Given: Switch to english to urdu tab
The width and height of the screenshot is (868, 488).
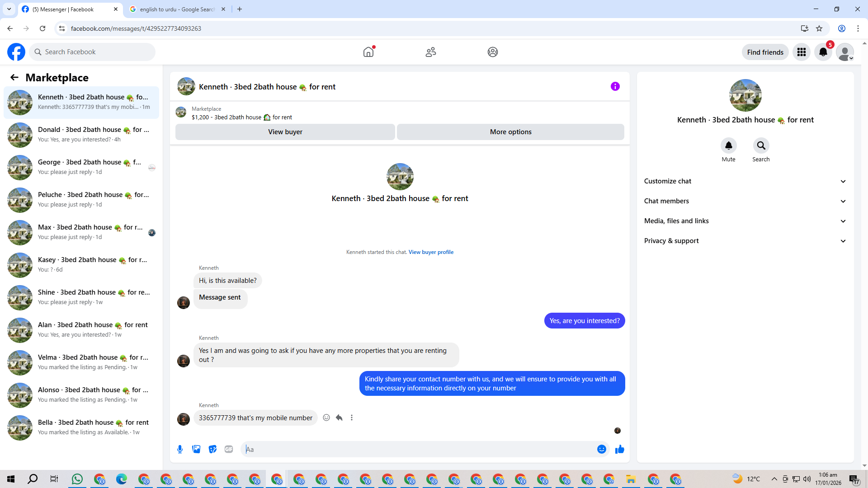Looking at the screenshot, I should pos(177,9).
